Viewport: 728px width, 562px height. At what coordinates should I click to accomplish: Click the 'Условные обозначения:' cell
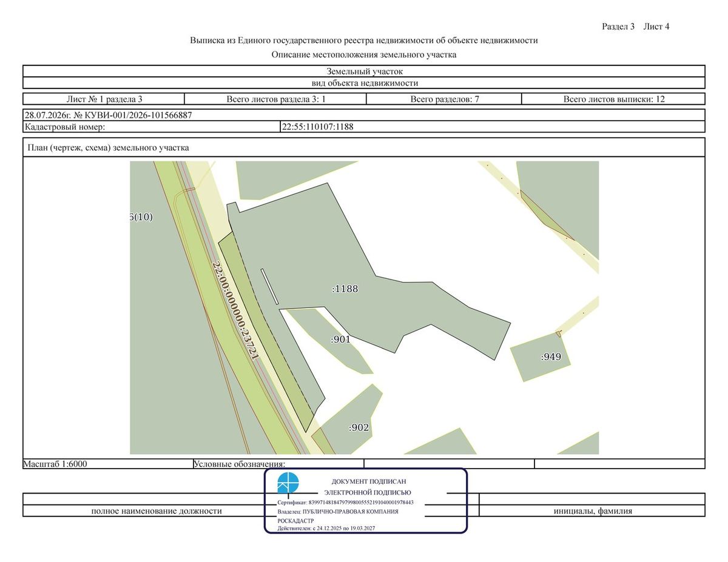[x=278, y=464]
